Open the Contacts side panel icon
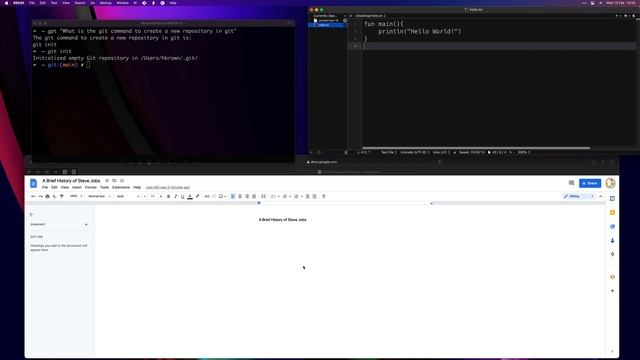 612,240
